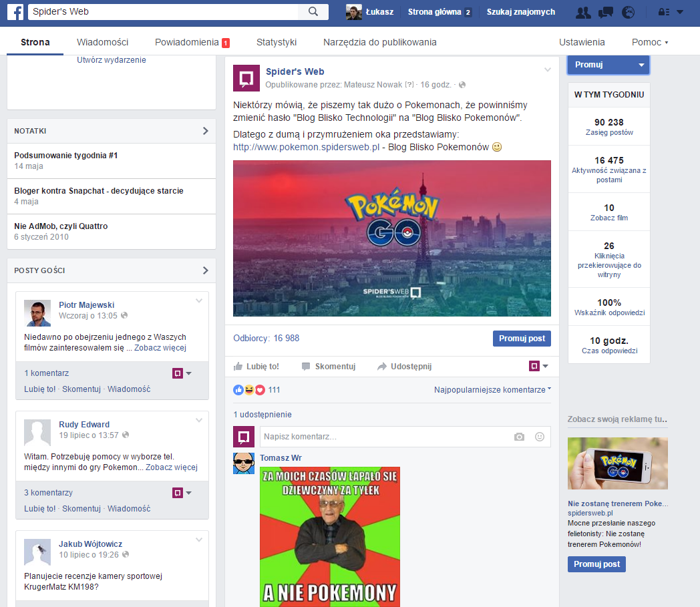Open the Powiadomienia tab

(x=192, y=42)
